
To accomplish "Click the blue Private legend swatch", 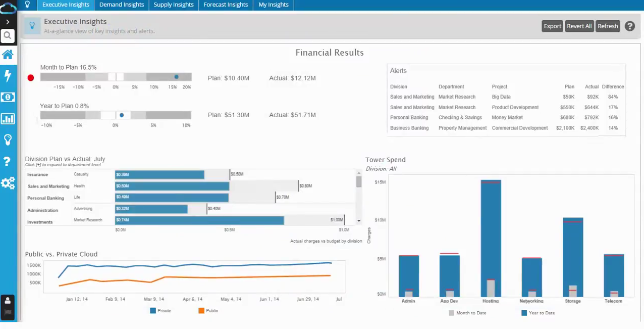I will tap(153, 311).
